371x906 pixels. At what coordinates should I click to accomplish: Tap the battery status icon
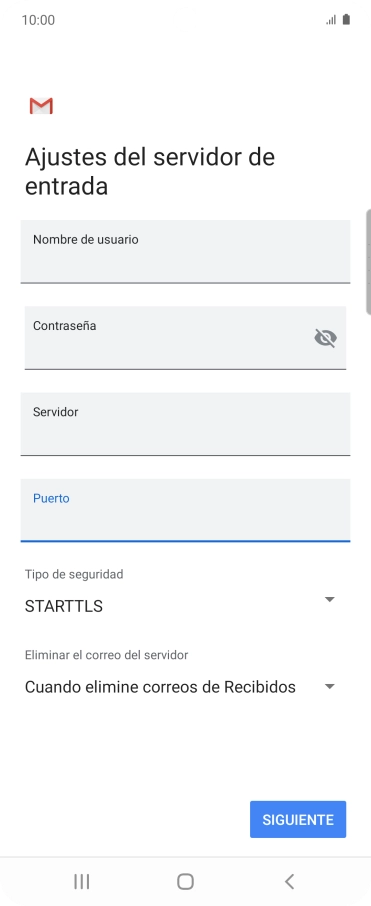(346, 20)
